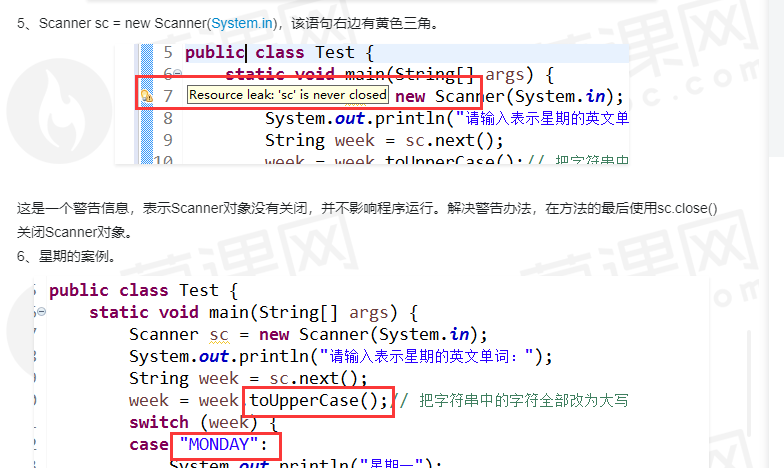Open the first Eclipse code screenshot

tap(372, 104)
